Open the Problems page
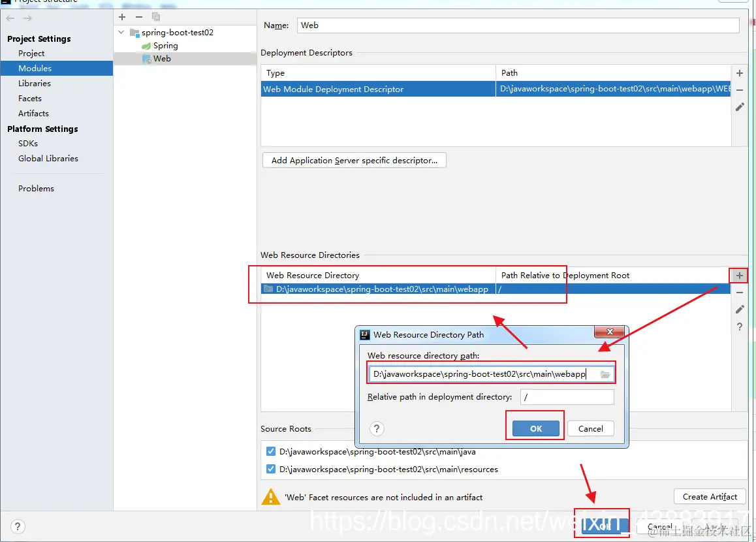The image size is (756, 542). tap(36, 189)
